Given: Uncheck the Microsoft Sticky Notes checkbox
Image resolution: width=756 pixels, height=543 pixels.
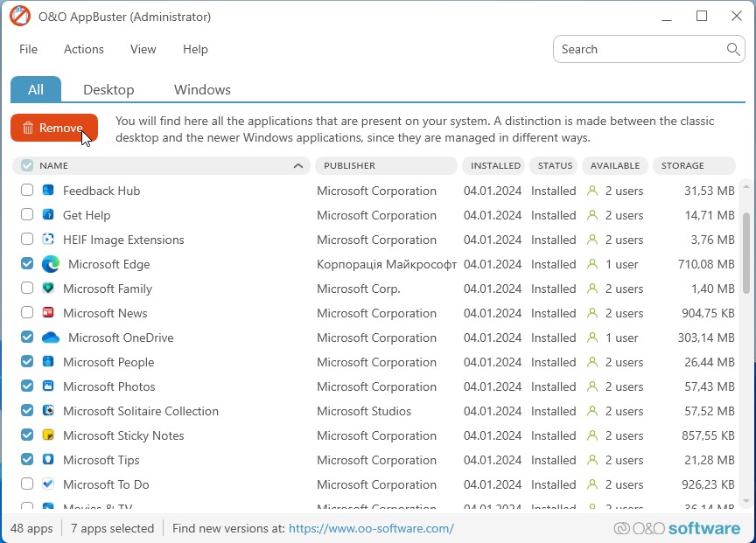Looking at the screenshot, I should 27,435.
